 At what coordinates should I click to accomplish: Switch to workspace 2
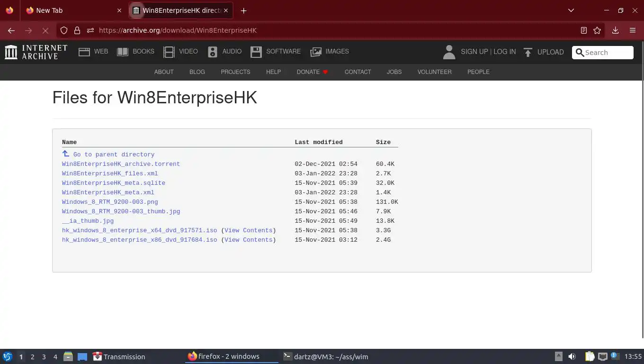coord(32,357)
